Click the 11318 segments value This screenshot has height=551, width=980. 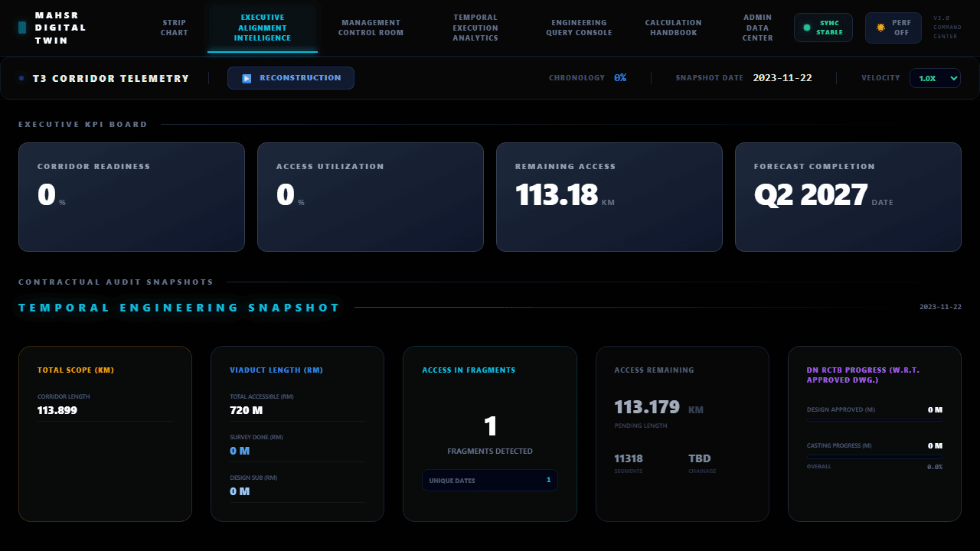point(629,458)
